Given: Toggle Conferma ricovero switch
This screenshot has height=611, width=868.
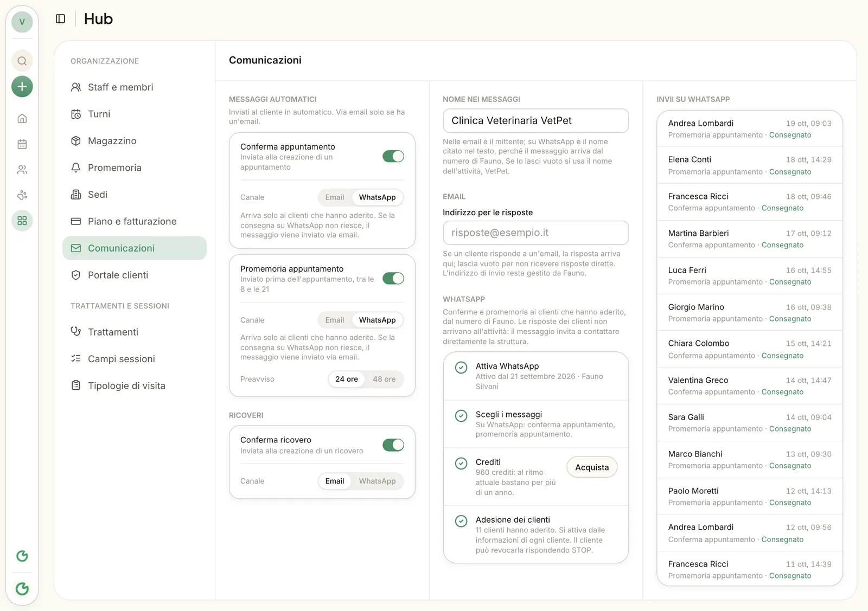Looking at the screenshot, I should 393,445.
